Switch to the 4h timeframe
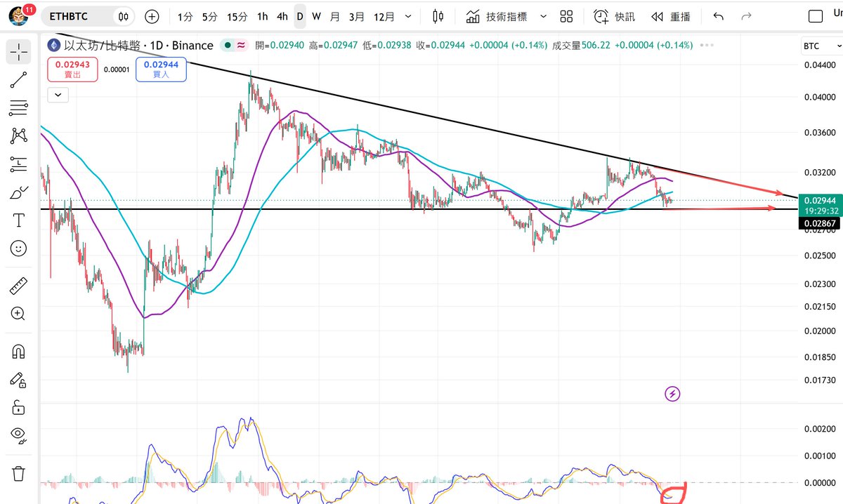The image size is (843, 504). tap(282, 16)
